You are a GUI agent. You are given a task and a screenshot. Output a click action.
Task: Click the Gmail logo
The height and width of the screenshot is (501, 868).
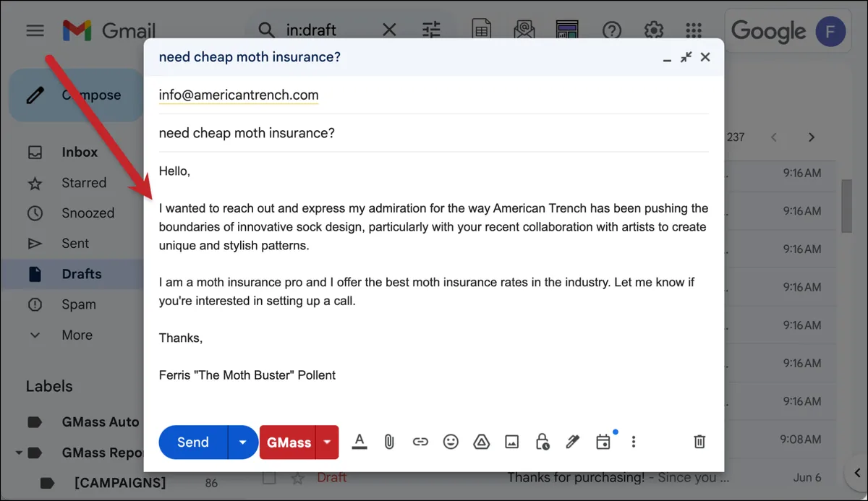(x=109, y=30)
